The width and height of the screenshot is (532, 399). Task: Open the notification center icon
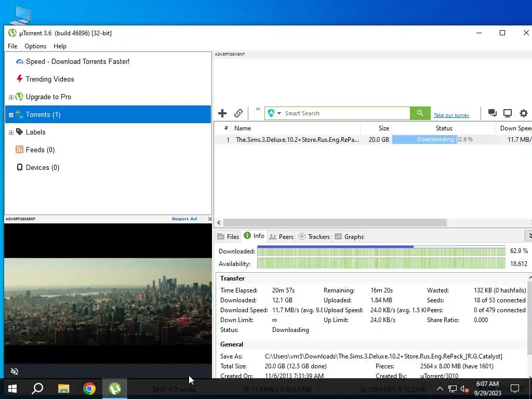515,389
